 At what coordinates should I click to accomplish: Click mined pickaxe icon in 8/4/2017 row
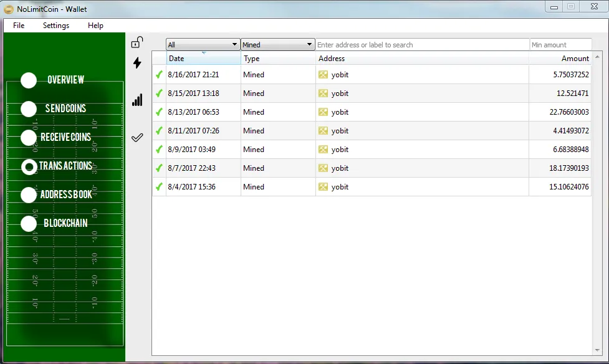pyautogui.click(x=323, y=186)
